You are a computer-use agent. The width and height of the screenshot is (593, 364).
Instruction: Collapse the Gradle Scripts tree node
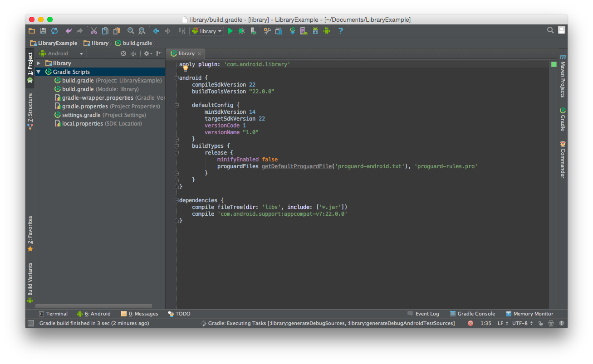tap(39, 72)
